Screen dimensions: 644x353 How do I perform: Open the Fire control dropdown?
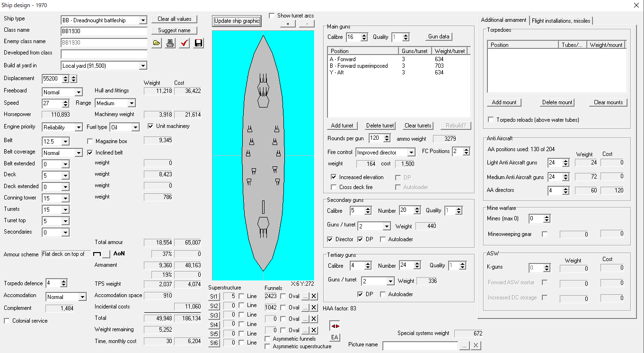[x=411, y=153]
